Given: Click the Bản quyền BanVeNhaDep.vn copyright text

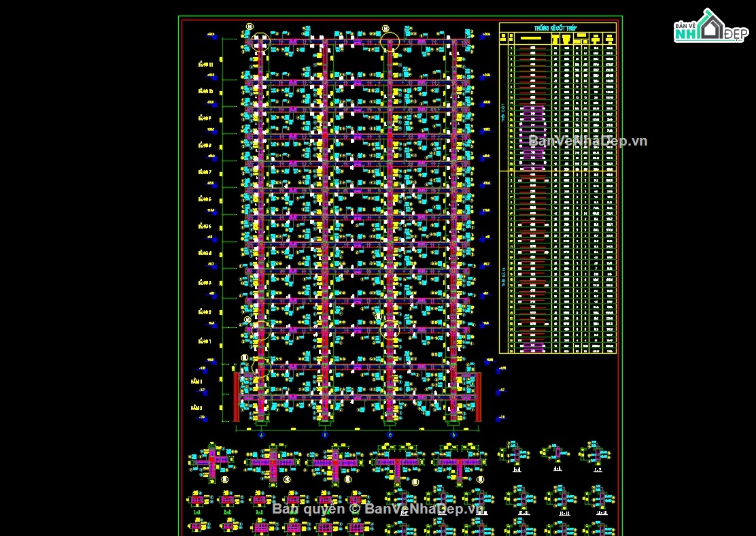Looking at the screenshot, I should click(377, 509).
